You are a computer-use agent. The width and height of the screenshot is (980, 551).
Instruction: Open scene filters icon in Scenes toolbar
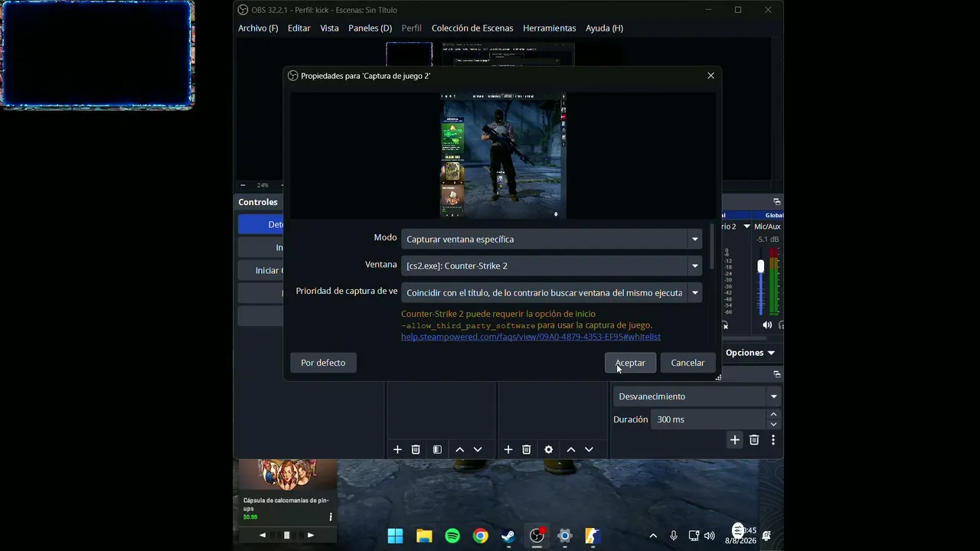437,449
